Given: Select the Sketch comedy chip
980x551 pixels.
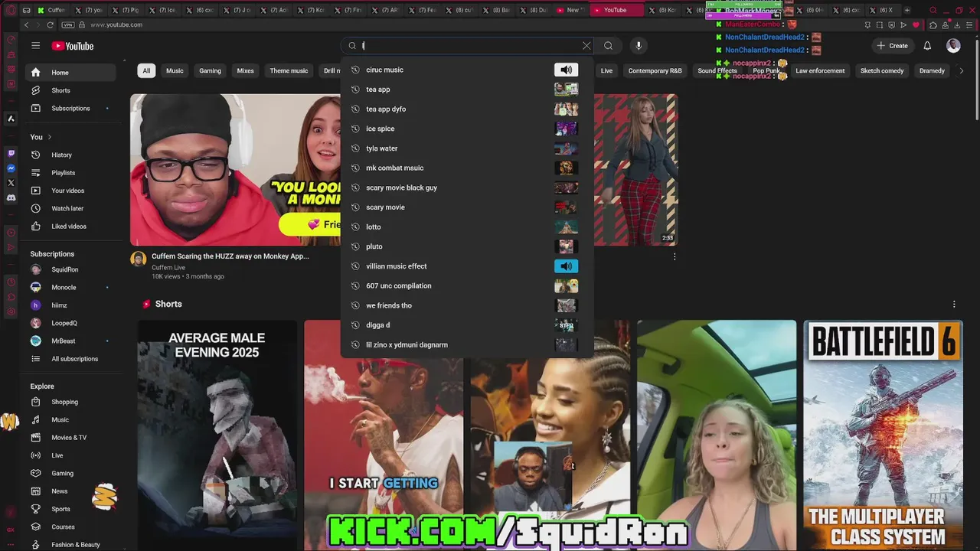Looking at the screenshot, I should [882, 70].
